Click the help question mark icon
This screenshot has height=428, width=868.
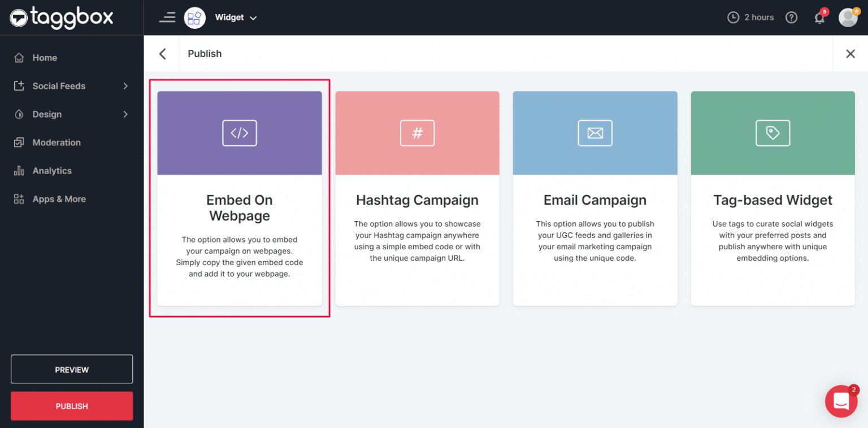[791, 17]
